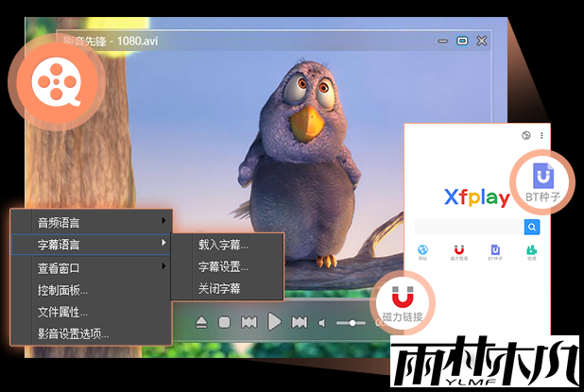Skip to the next track
Screen dimensions: 584x392
point(300,323)
